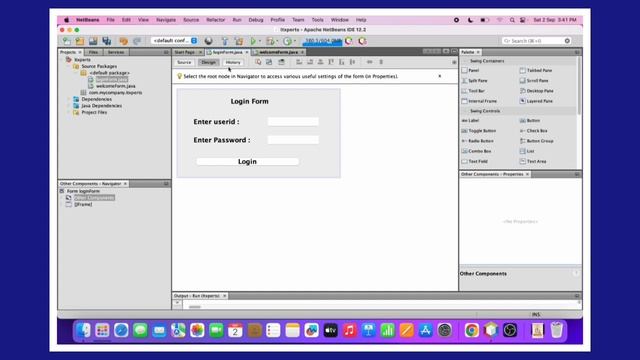Screen dimensions: 640x360
Task: Click the password text field
Action: [x=293, y=140]
